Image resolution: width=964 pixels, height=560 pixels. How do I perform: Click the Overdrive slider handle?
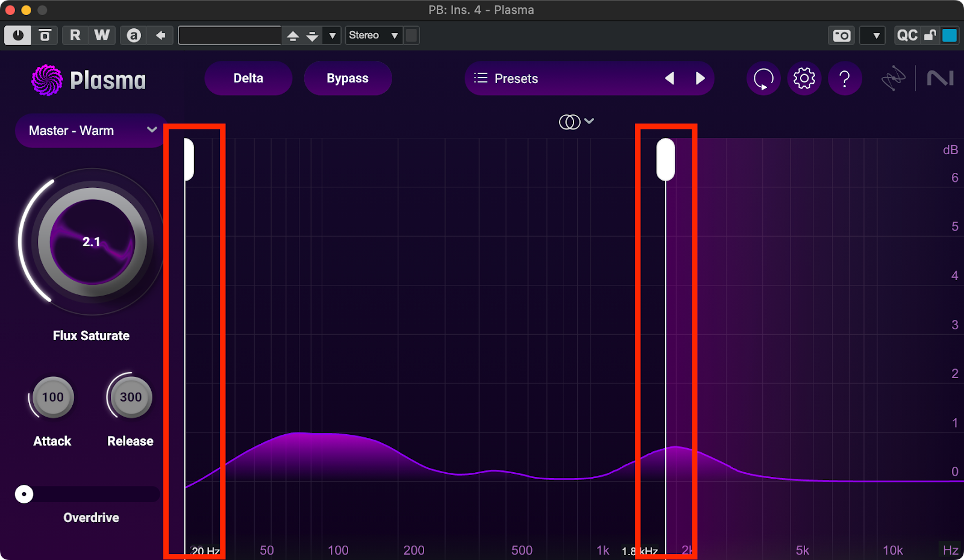[24, 494]
